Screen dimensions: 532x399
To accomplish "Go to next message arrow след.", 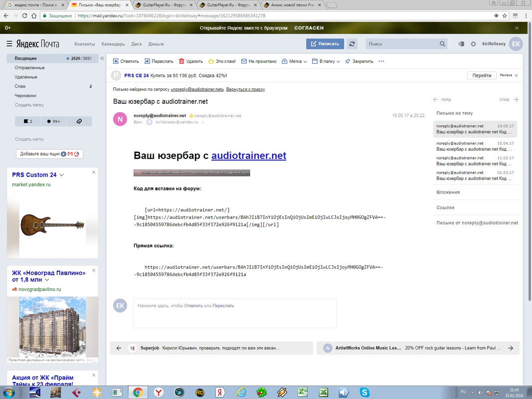I will (x=509, y=99).
